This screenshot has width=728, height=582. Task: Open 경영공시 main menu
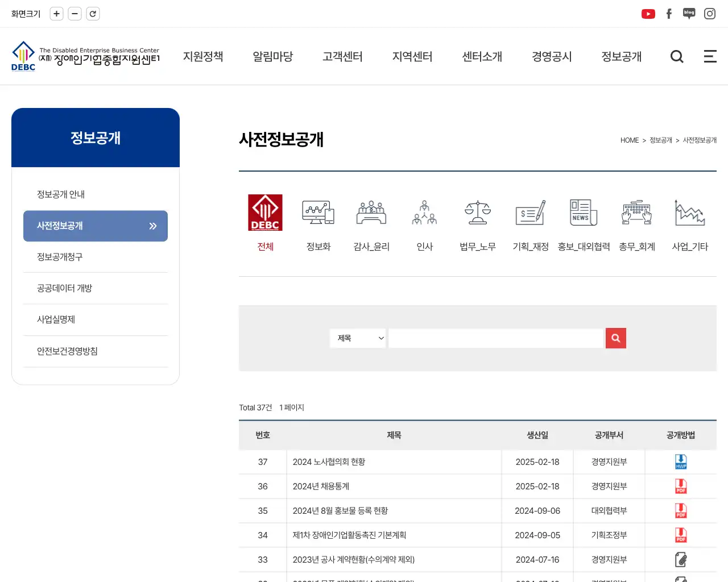point(552,56)
